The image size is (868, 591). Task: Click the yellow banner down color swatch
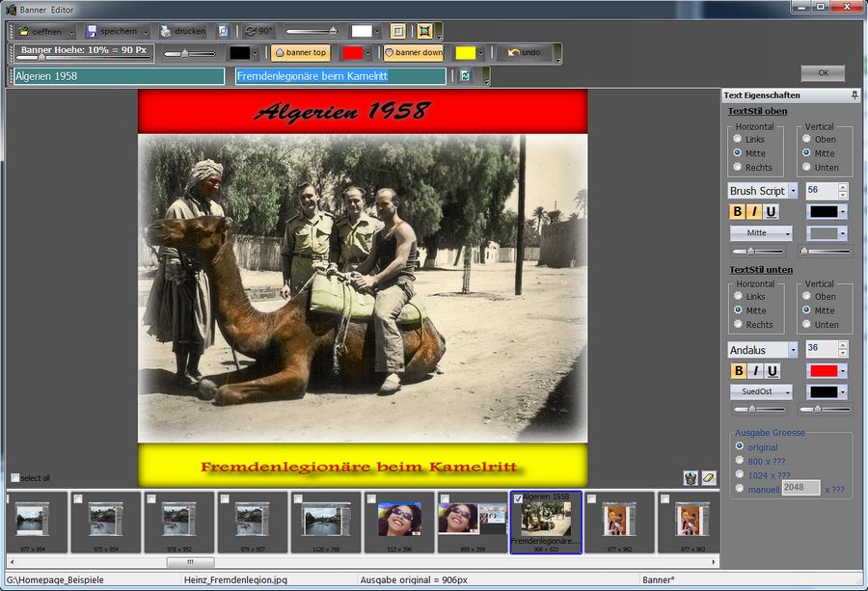[465, 53]
